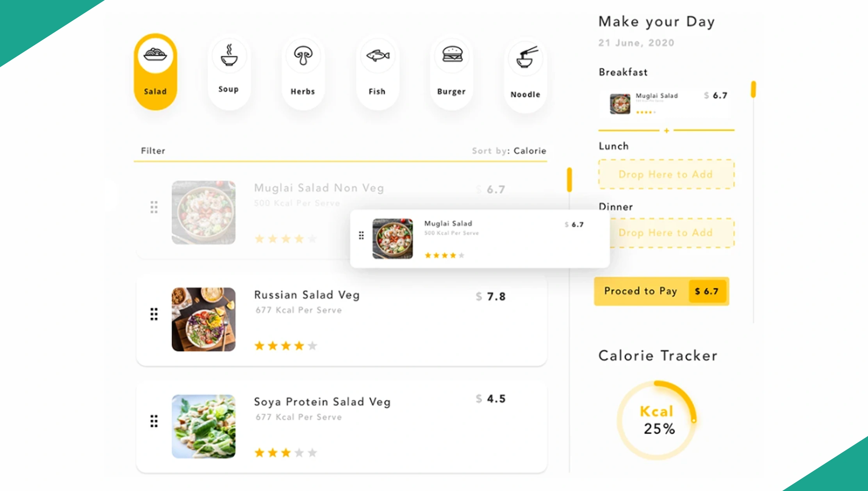Image resolution: width=868 pixels, height=491 pixels.
Task: Select the Burger category icon
Action: [452, 55]
